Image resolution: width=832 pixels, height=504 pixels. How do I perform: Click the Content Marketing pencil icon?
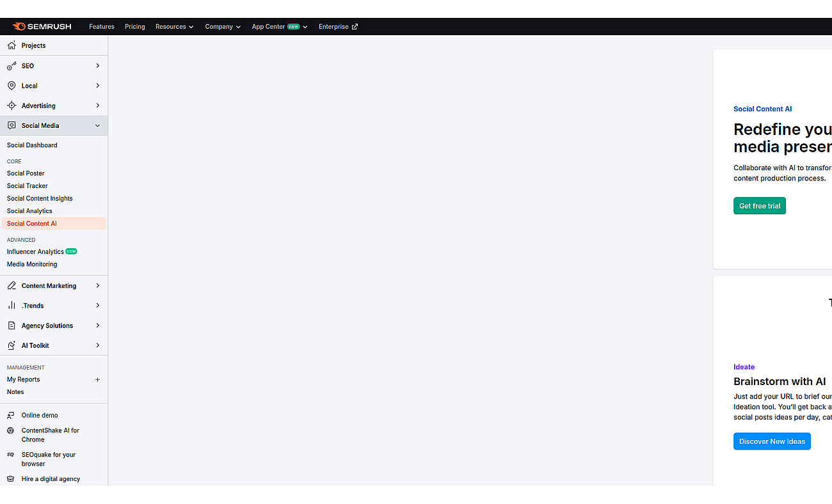(12, 286)
